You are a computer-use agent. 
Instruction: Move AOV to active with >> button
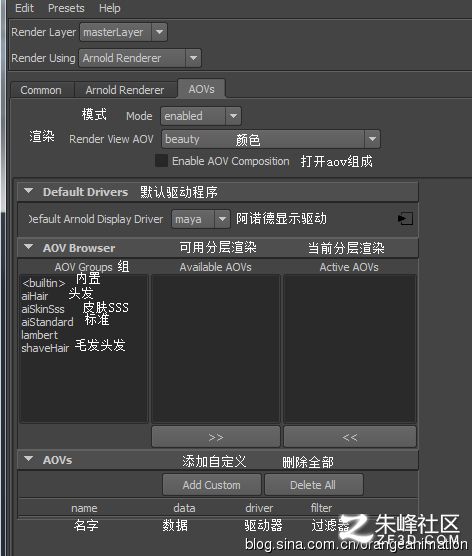(x=216, y=437)
